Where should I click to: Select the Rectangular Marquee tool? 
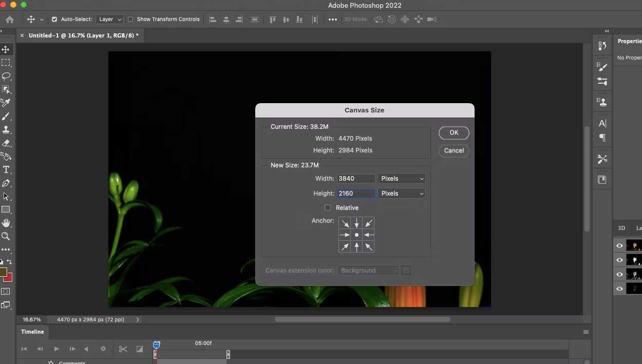click(6, 63)
